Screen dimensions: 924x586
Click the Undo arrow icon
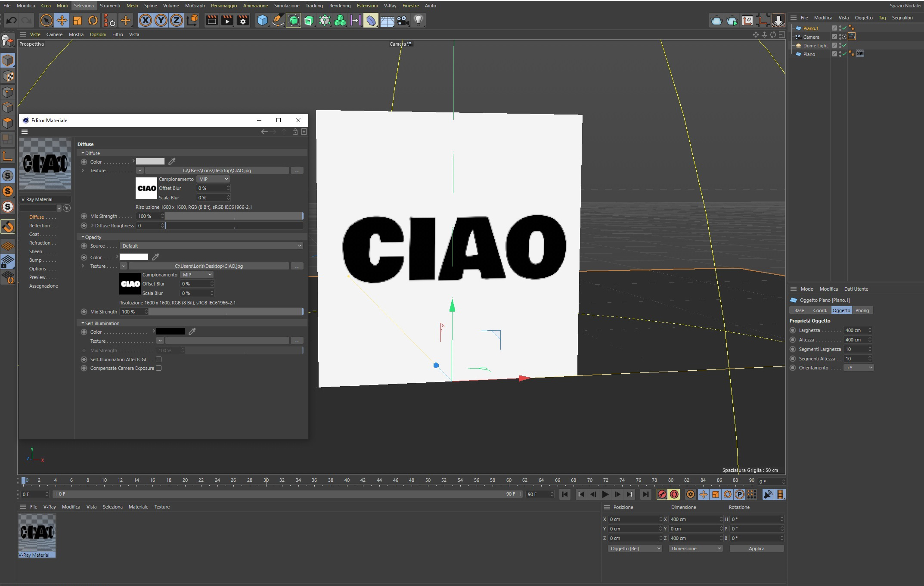pyautogui.click(x=12, y=20)
